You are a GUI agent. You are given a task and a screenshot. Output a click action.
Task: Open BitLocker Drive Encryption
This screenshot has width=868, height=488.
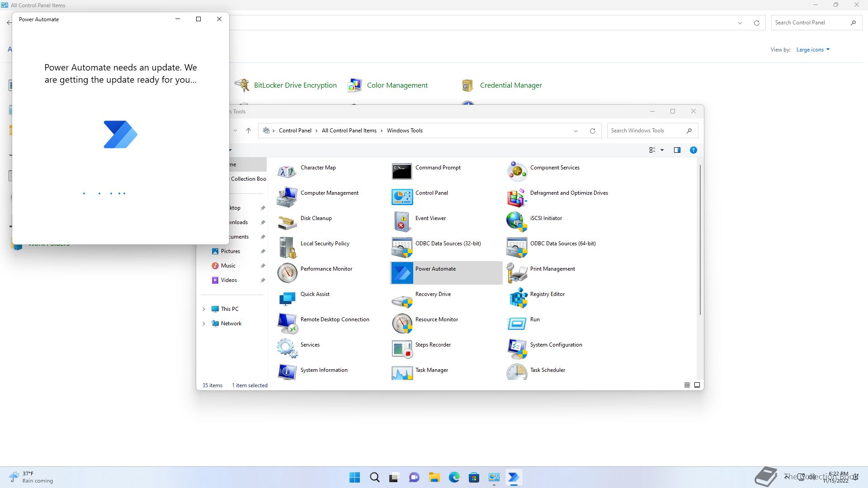(x=295, y=85)
